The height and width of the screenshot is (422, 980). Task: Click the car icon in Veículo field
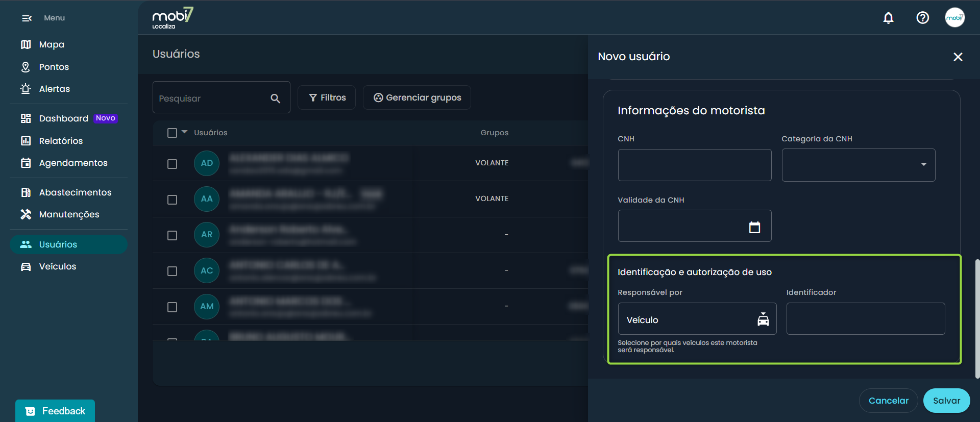coord(763,319)
